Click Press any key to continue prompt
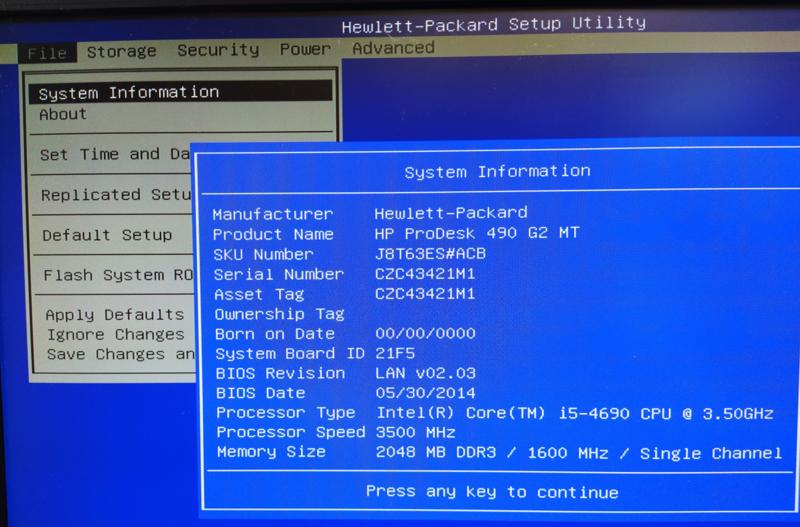Image resolution: width=800 pixels, height=527 pixels. pyautogui.click(x=492, y=492)
